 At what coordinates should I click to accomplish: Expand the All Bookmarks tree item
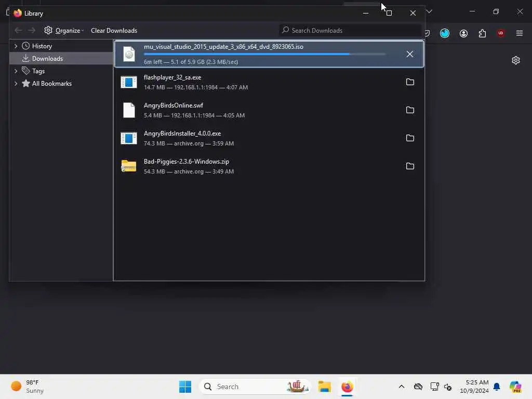pos(16,84)
